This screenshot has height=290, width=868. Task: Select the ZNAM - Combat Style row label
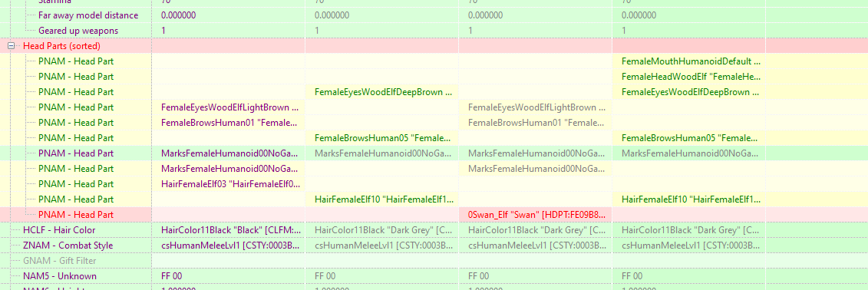(x=68, y=246)
